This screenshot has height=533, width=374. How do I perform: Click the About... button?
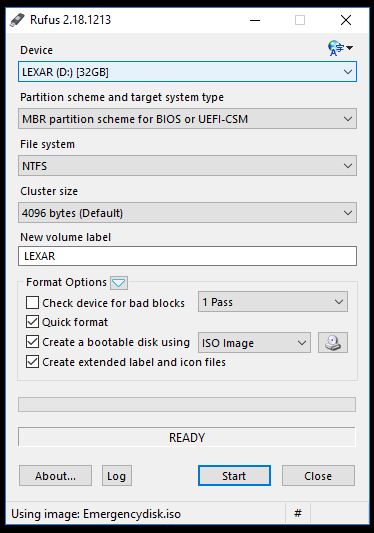pyautogui.click(x=55, y=476)
